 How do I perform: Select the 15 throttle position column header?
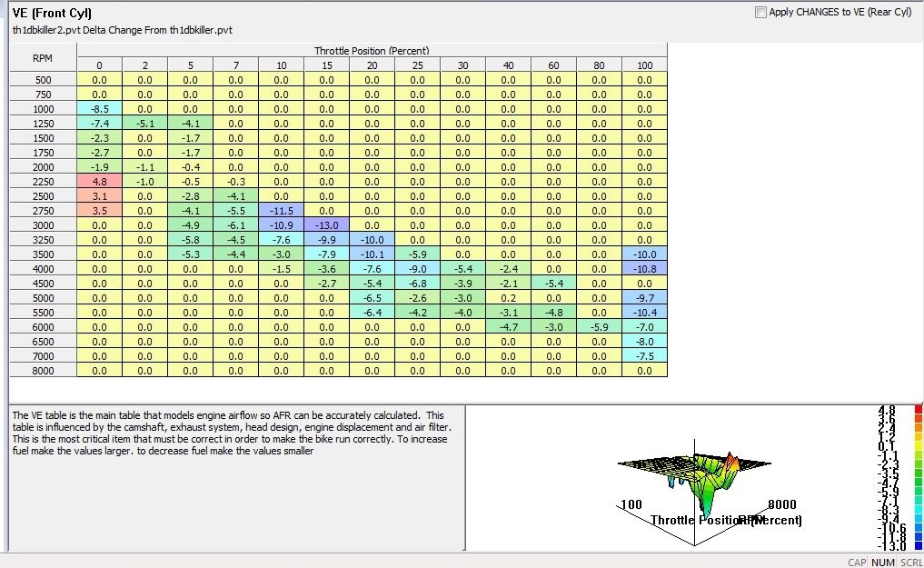pyautogui.click(x=327, y=65)
